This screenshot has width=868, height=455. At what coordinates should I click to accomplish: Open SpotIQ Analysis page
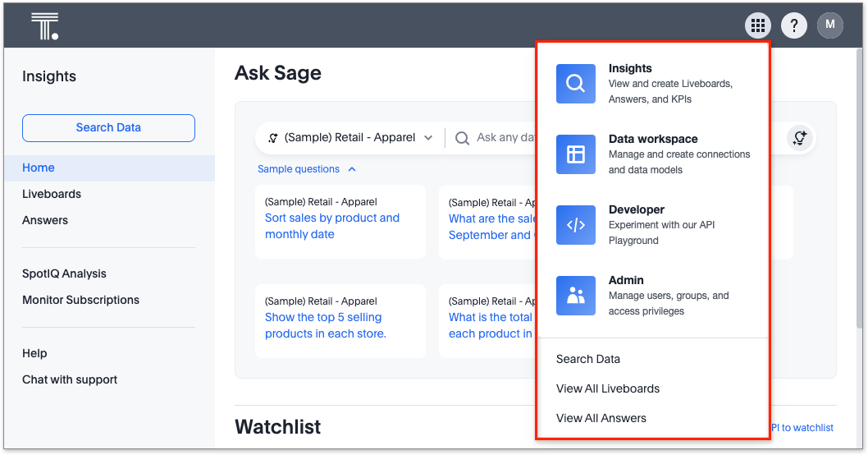point(64,273)
